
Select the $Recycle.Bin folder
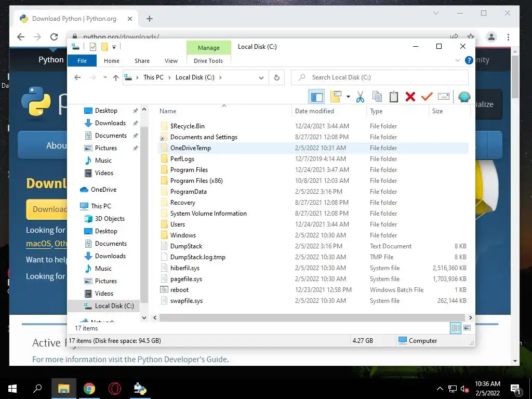click(314, 126)
